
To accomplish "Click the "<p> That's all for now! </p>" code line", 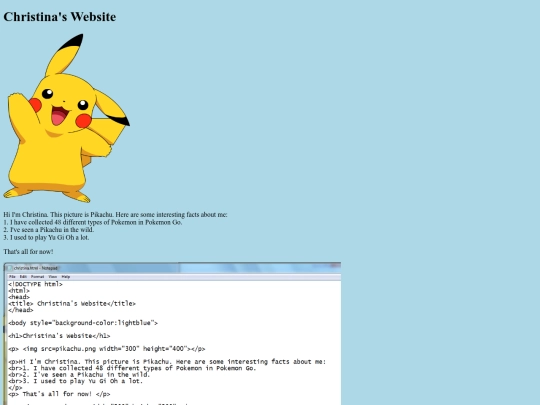I will 59,394.
